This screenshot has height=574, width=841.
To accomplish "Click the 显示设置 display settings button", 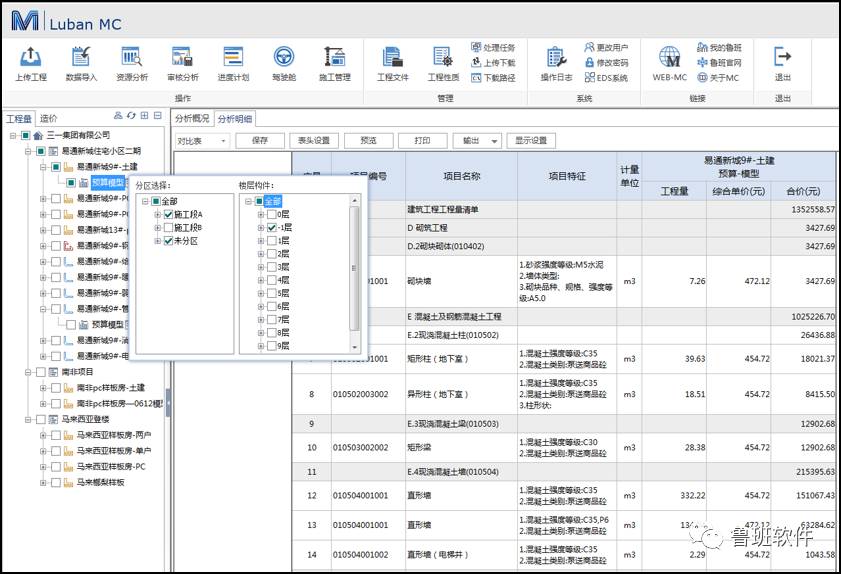I will (x=531, y=141).
